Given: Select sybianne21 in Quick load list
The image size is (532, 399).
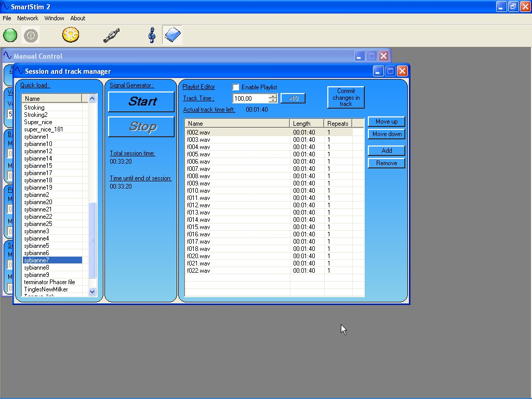Looking at the screenshot, I should point(38,209).
